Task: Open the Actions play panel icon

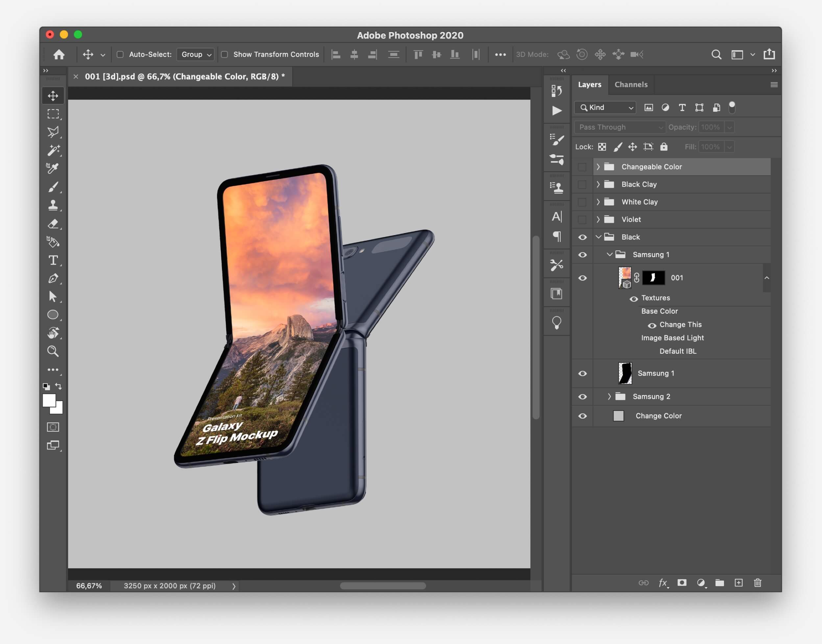Action: [x=557, y=110]
